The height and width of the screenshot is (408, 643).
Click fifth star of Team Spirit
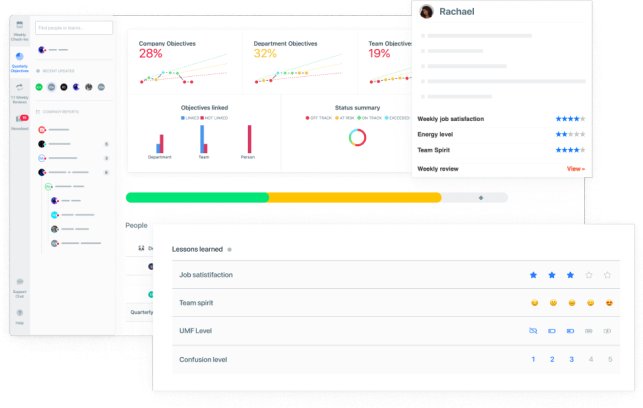[583, 150]
